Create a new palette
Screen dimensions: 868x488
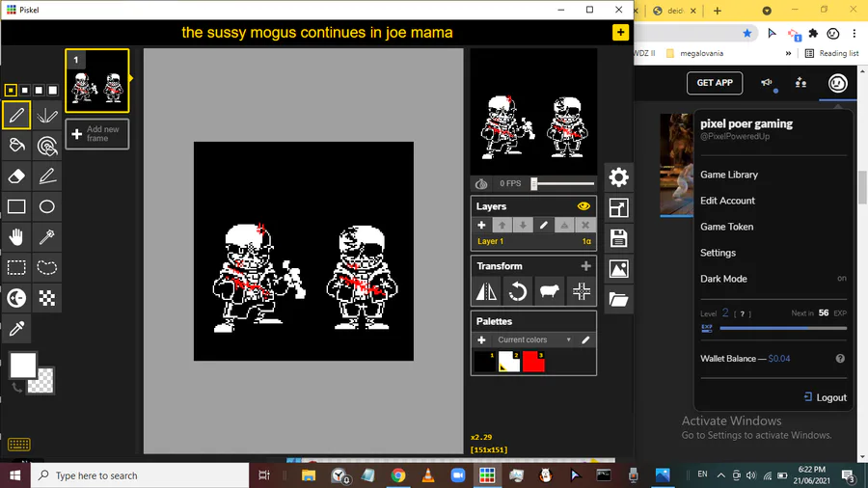(x=481, y=339)
